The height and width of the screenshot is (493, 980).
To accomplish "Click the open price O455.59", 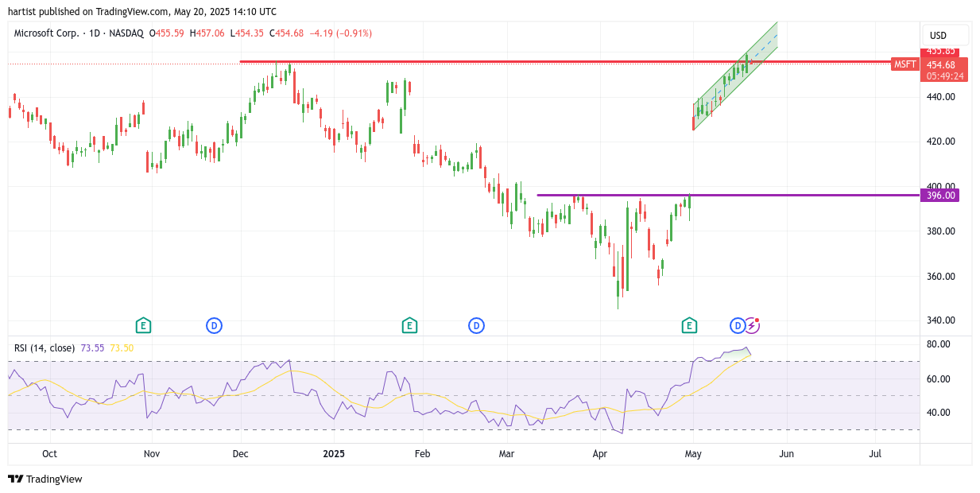I will click(167, 33).
